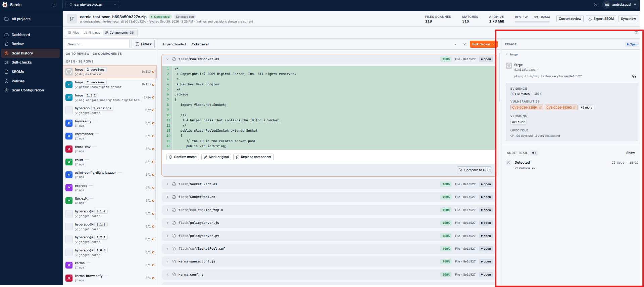Click the karma-browserify KB avatar icon
The image size is (644, 287).
coord(69,278)
